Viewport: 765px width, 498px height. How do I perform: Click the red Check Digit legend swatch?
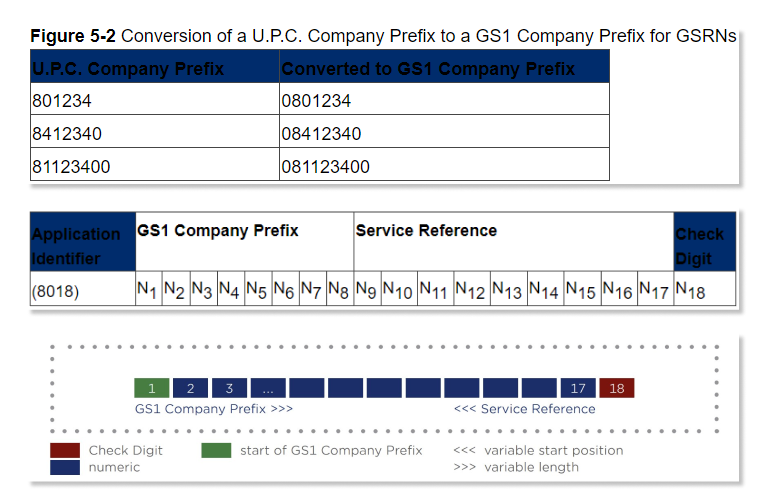[65, 450]
